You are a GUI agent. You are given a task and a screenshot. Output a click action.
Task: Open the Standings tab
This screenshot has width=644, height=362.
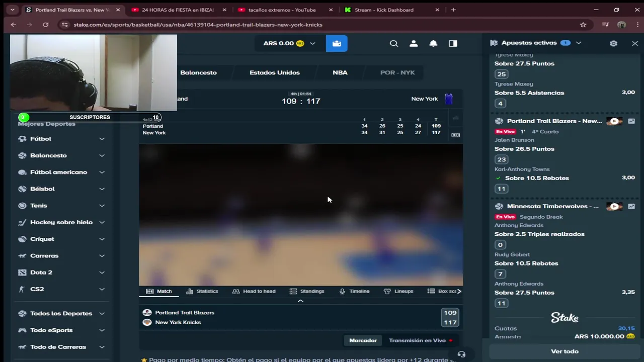coord(307,291)
